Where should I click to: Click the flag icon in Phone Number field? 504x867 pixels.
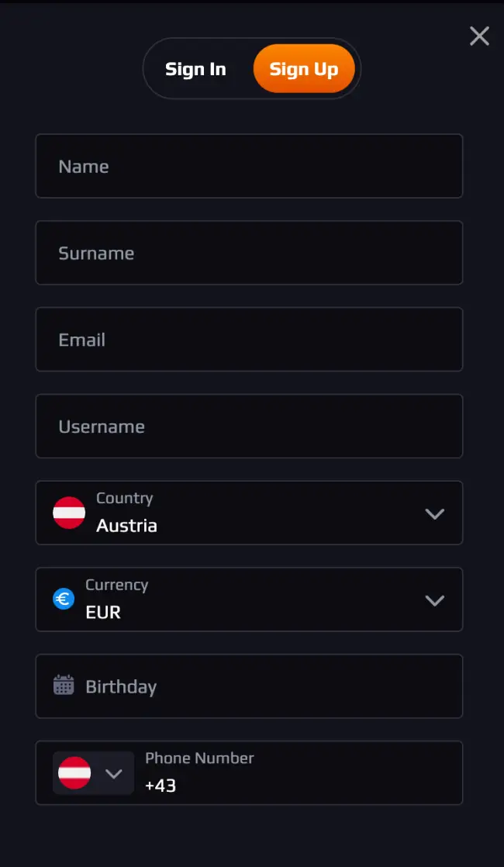74,773
